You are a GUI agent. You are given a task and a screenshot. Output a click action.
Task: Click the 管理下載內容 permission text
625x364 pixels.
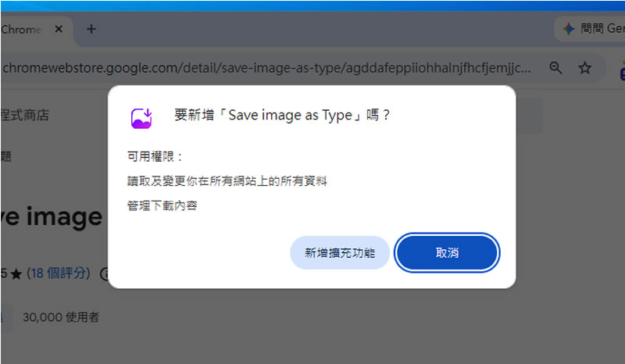click(162, 205)
